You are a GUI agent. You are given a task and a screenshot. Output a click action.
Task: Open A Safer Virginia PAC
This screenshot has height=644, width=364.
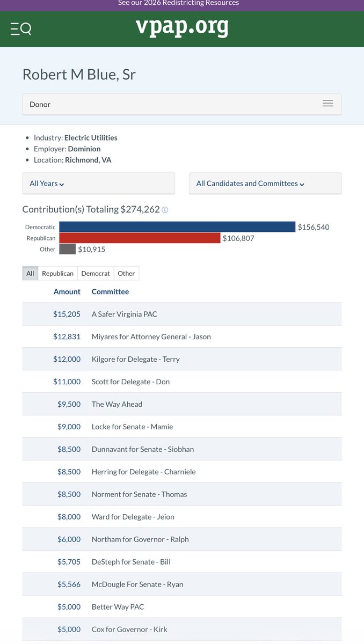pyautogui.click(x=125, y=314)
